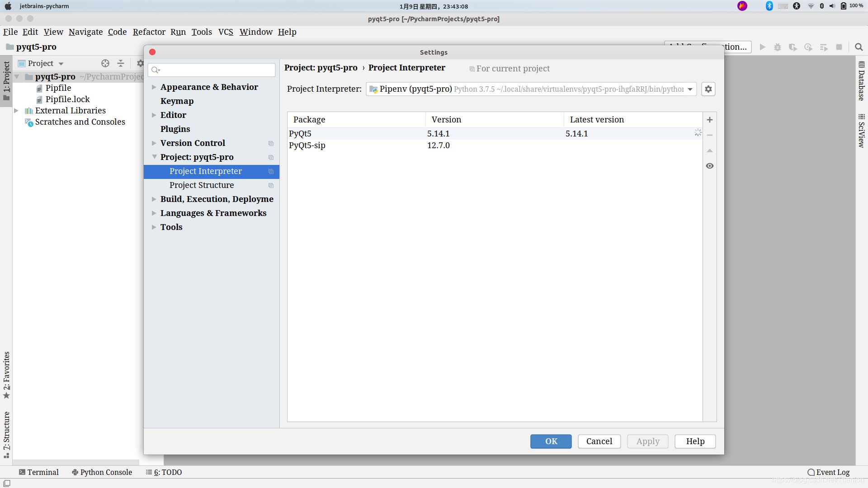Open the Run menu
The width and height of the screenshot is (868, 488).
click(x=178, y=32)
